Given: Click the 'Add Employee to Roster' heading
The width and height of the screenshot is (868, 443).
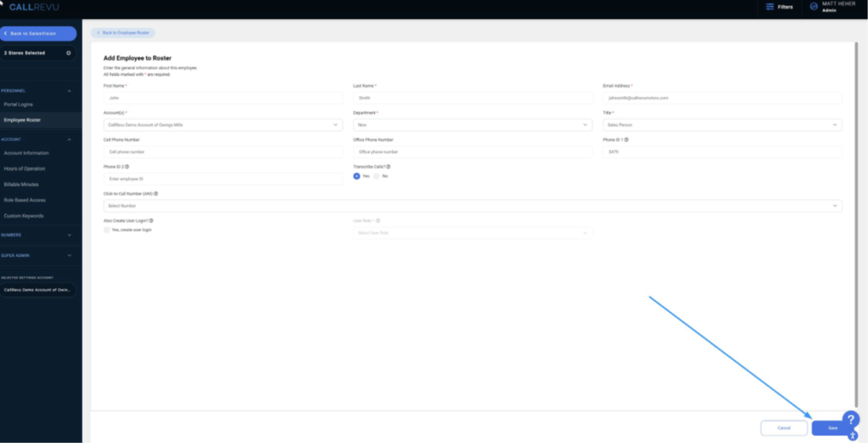Looking at the screenshot, I should pos(137,58).
